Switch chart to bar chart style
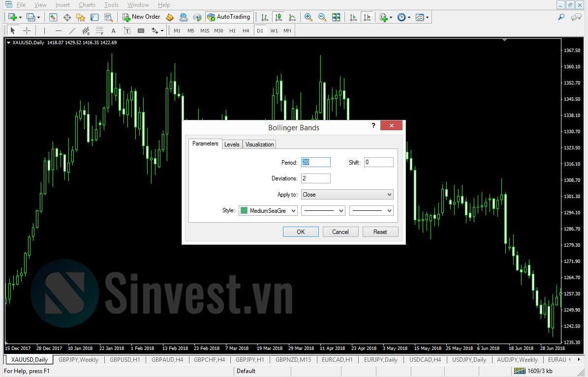 tap(264, 17)
